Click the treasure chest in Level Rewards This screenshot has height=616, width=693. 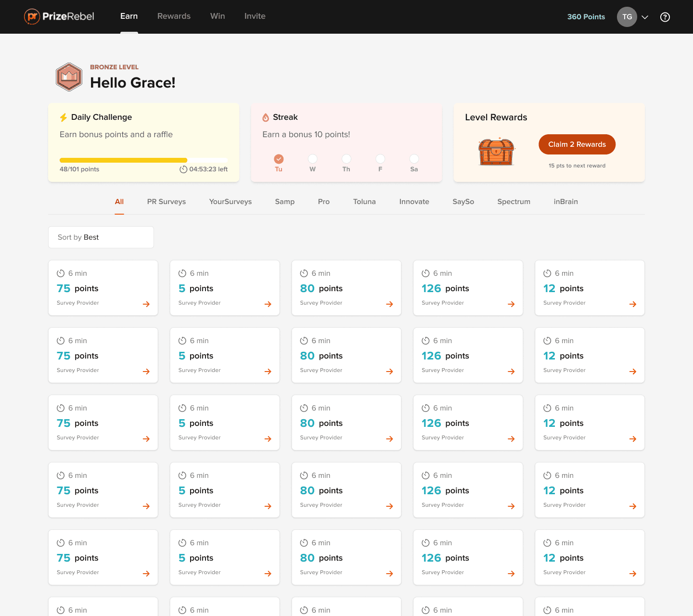497,152
